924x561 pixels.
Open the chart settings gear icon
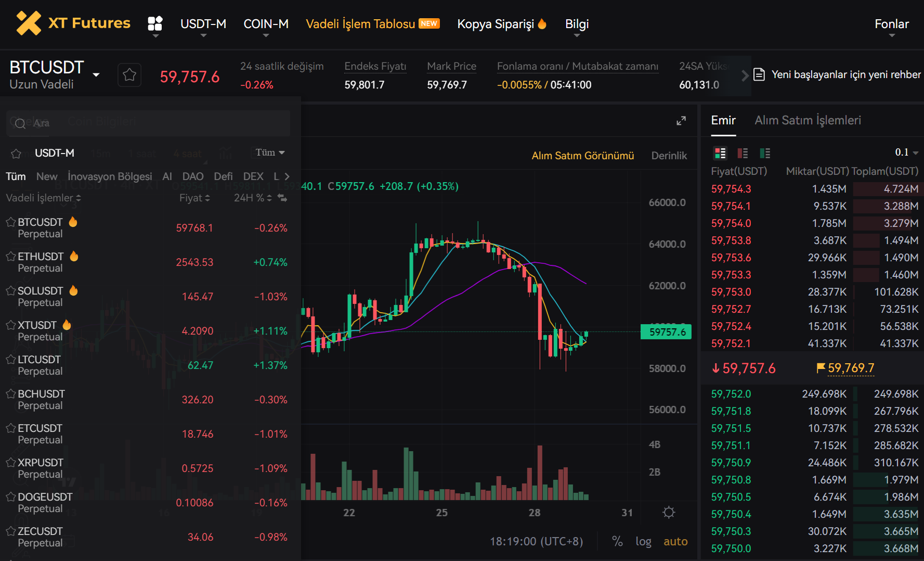point(669,513)
